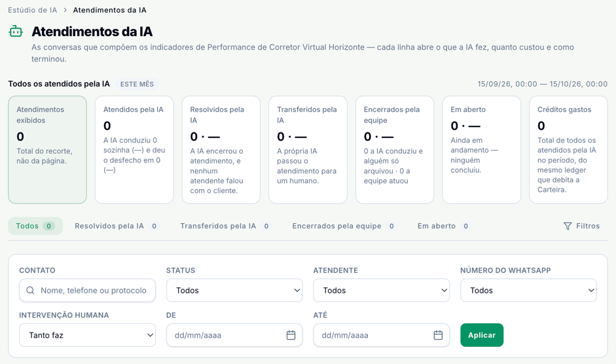Open the calendar icon in the ATÉ field

[x=438, y=335]
